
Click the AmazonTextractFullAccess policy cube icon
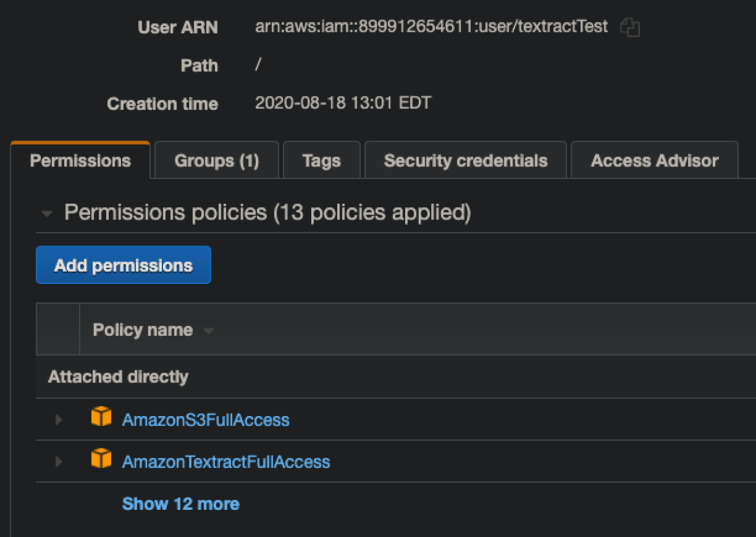(101, 459)
